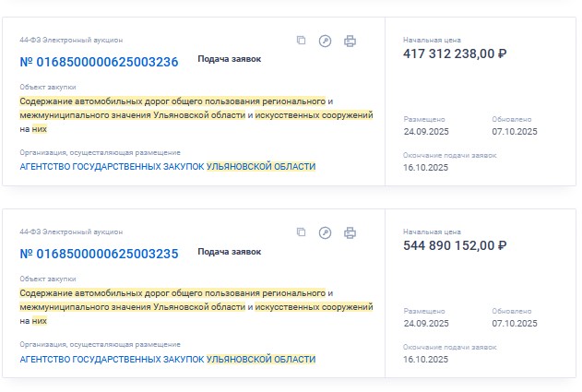Image resolution: width=582 pixels, height=392 pixels.
Task: Click the copy icon in tender 0168500000625003236 card
Action: pos(301,41)
